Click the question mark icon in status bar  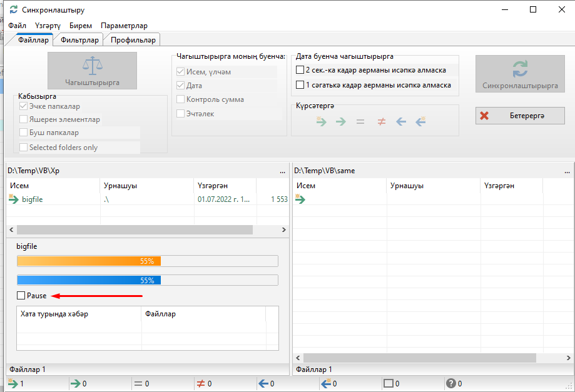coord(450,384)
